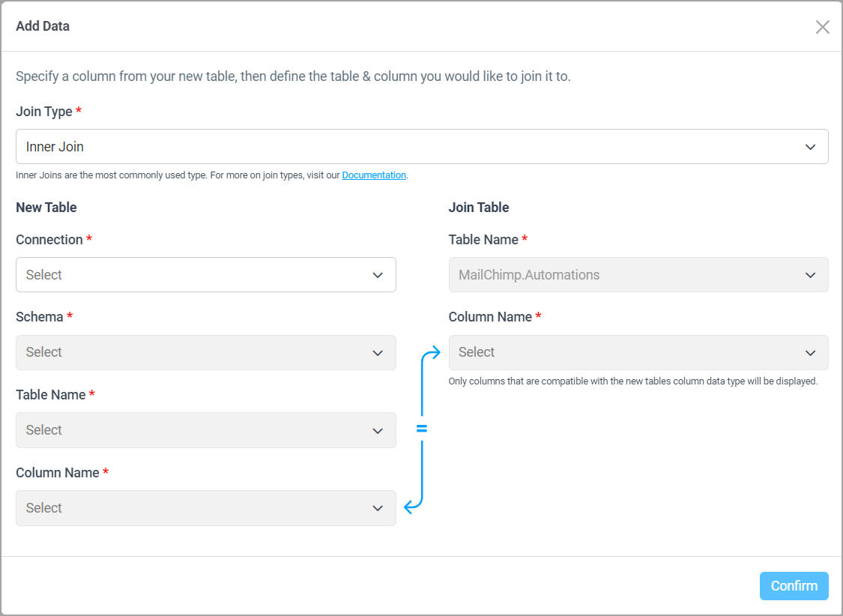
Task: Open the Column Name dropdown under Join Table
Action: (638, 352)
